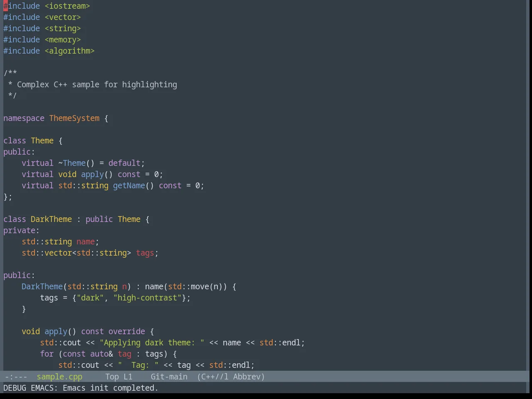
Task: Click L1 line number in mode line
Action: [x=128, y=377]
